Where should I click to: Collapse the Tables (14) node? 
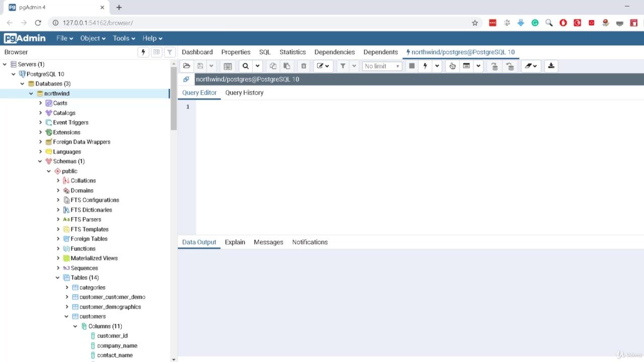[58, 278]
